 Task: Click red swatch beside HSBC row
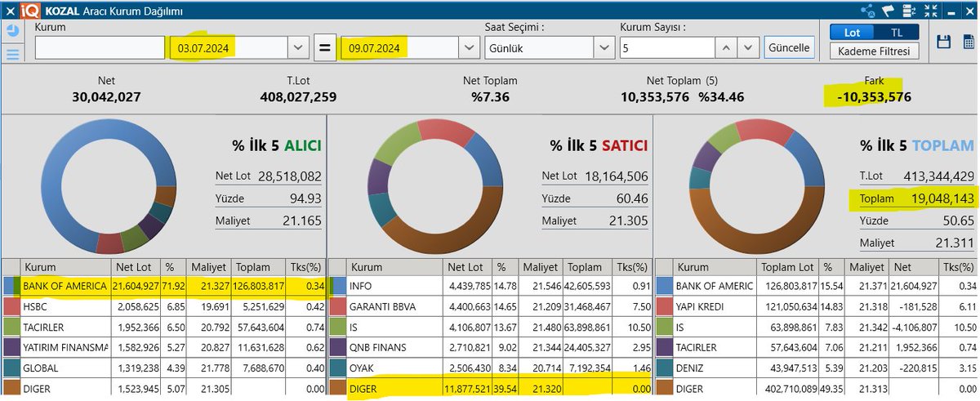click(x=11, y=306)
